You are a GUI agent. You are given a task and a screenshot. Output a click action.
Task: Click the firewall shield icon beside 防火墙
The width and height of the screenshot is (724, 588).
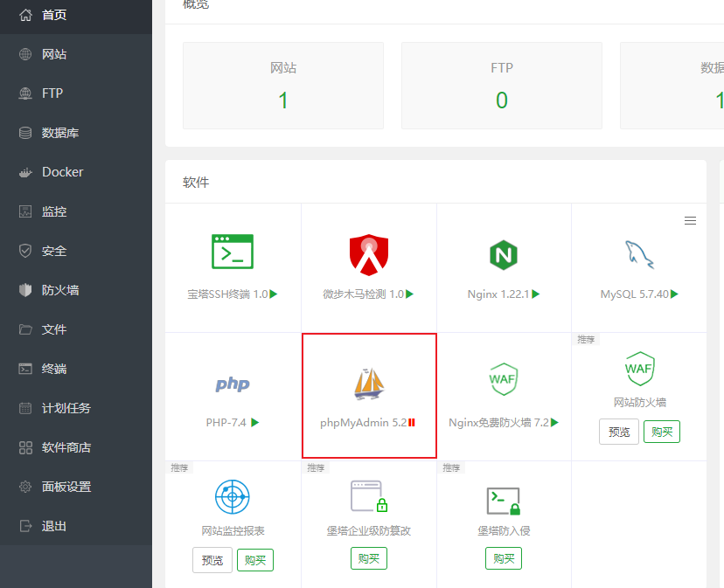point(25,290)
